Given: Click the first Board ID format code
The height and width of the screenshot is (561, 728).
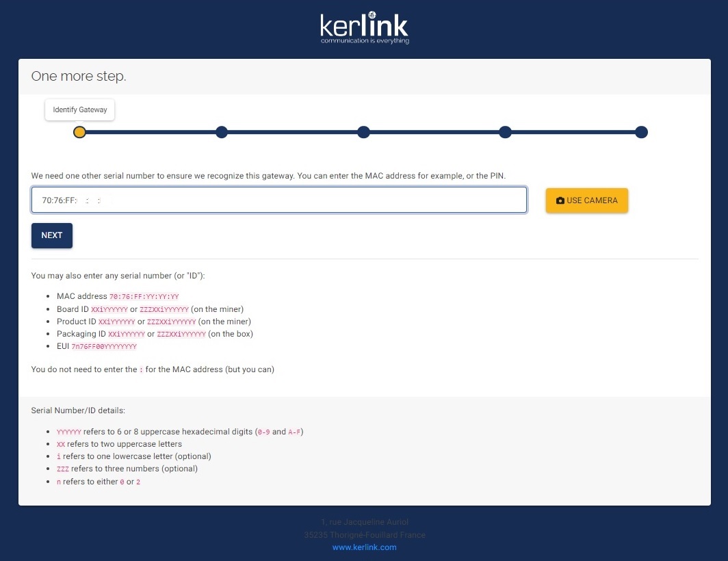Looking at the screenshot, I should 109,309.
